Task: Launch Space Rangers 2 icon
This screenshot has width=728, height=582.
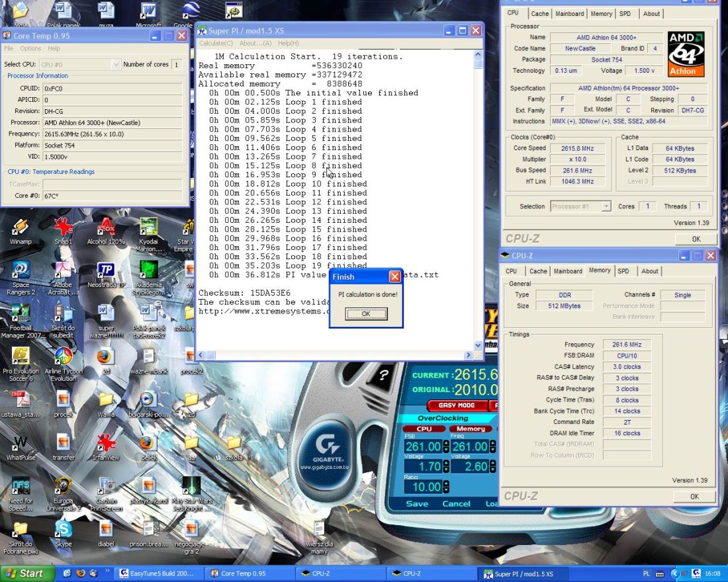Action: click(21, 278)
